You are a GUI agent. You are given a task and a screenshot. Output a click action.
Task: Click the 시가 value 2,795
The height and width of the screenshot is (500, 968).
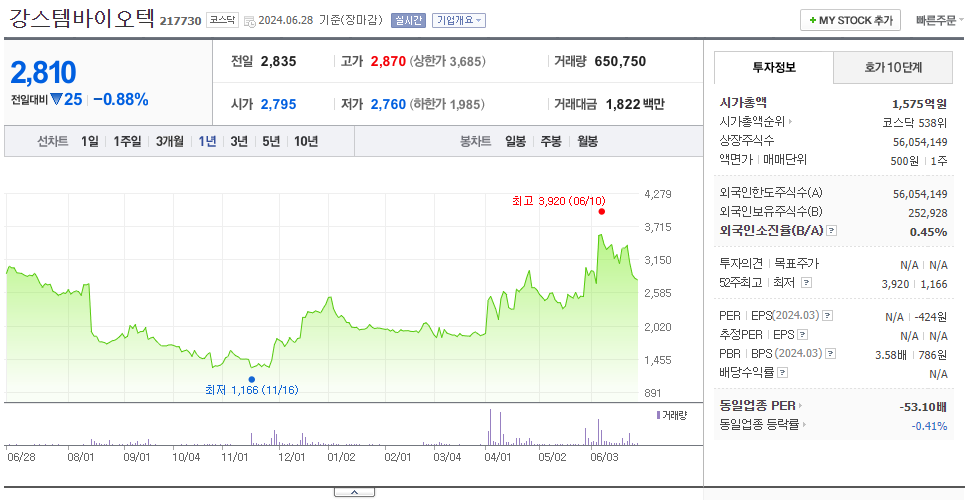coord(278,104)
